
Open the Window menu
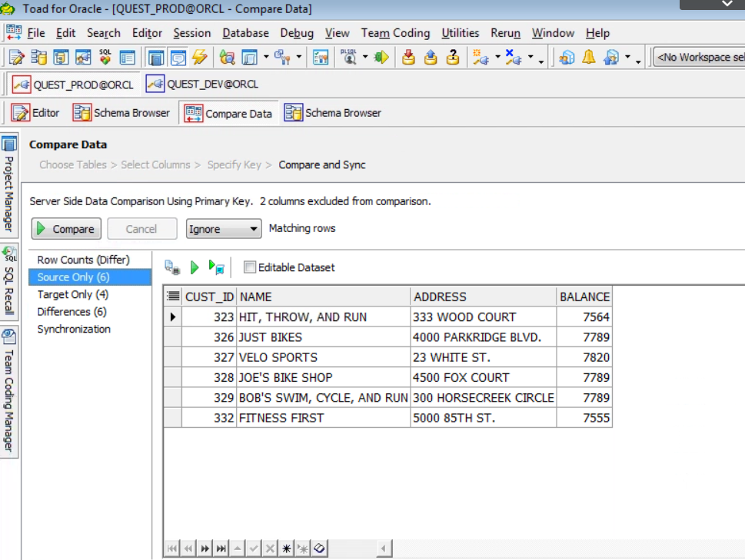tap(553, 33)
